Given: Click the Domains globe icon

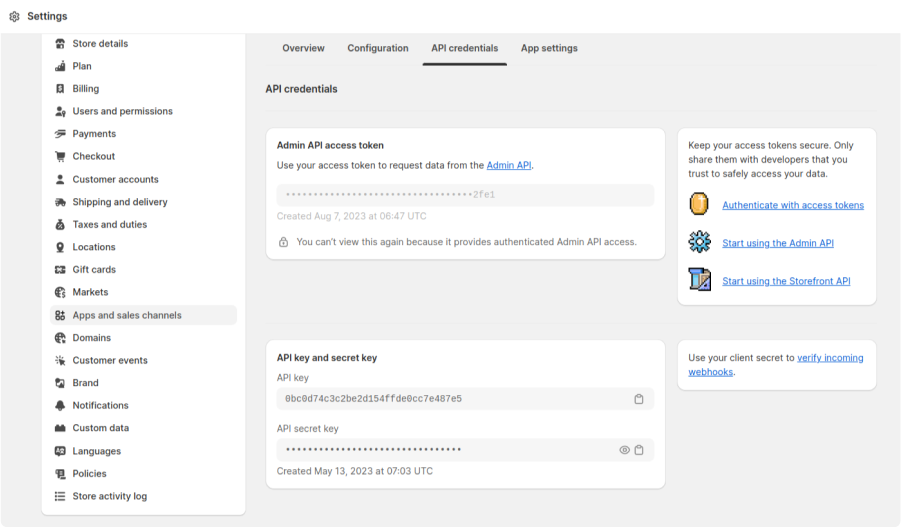Looking at the screenshot, I should pos(60,338).
